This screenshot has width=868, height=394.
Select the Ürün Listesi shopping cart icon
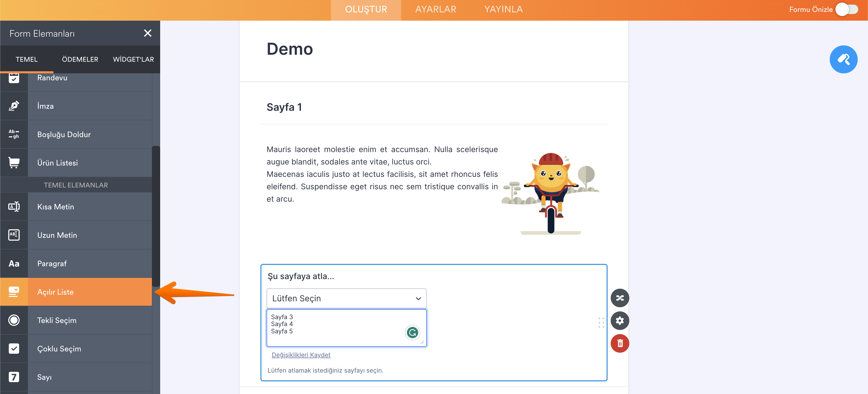coord(14,163)
